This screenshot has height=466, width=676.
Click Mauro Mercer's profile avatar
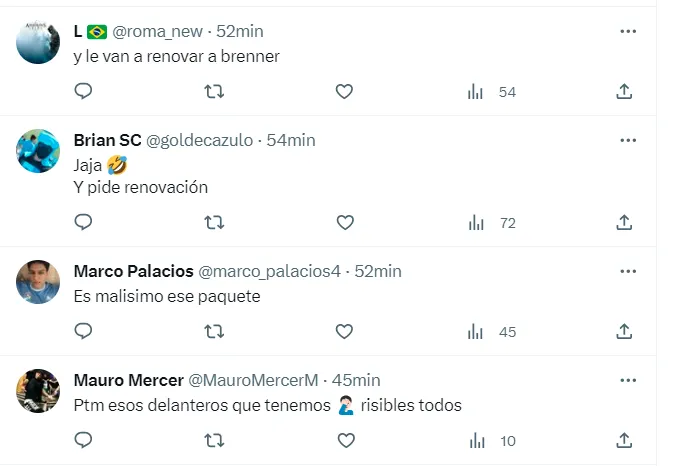[x=38, y=391]
